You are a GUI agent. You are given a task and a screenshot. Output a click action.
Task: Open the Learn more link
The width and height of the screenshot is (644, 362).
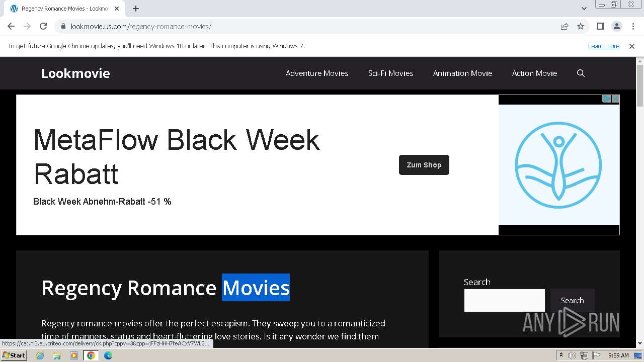coord(604,46)
